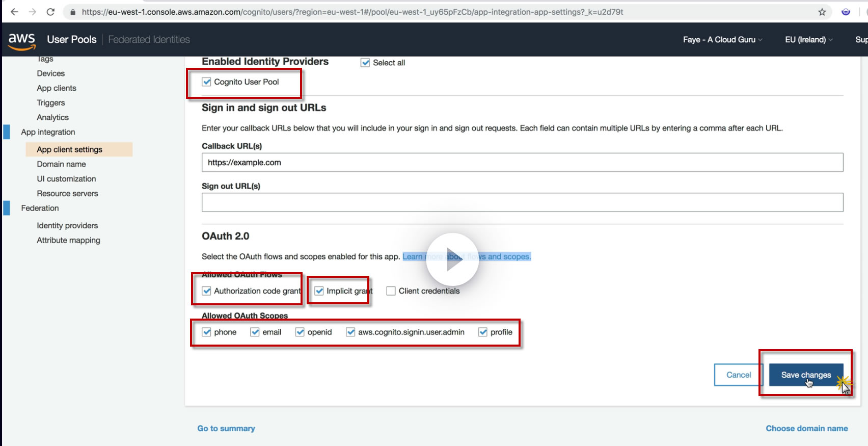This screenshot has height=446, width=868.
Task: Uncheck the profile scope
Action: coord(482,332)
